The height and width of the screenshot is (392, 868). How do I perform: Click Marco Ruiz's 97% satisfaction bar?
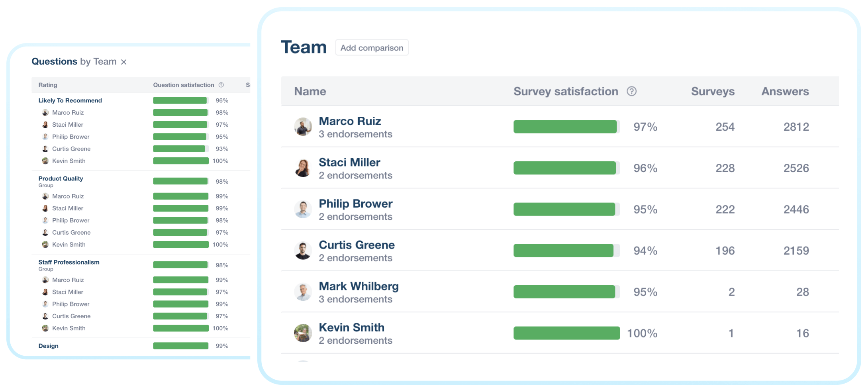pyautogui.click(x=566, y=127)
